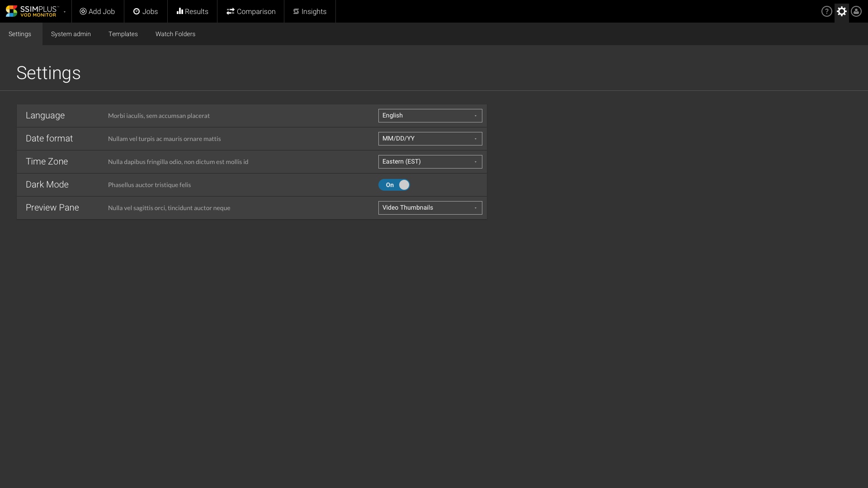Open the user account profile icon

[x=856, y=11]
